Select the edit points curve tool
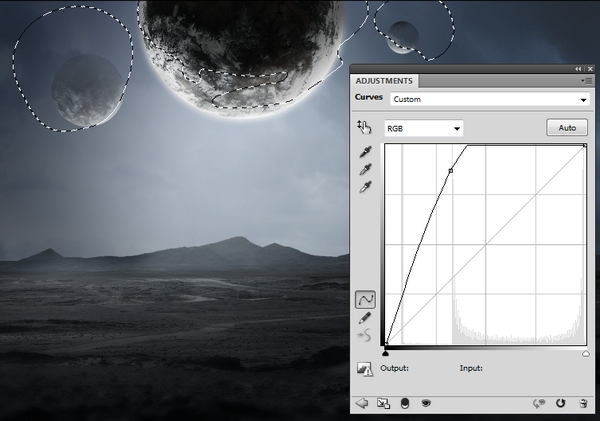Screen dimensions: 600x421 click(x=365, y=299)
